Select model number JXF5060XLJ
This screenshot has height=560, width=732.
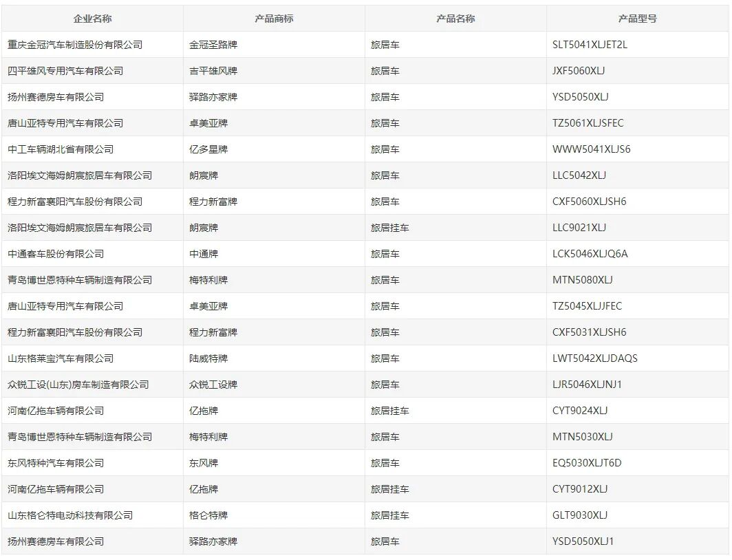point(579,71)
